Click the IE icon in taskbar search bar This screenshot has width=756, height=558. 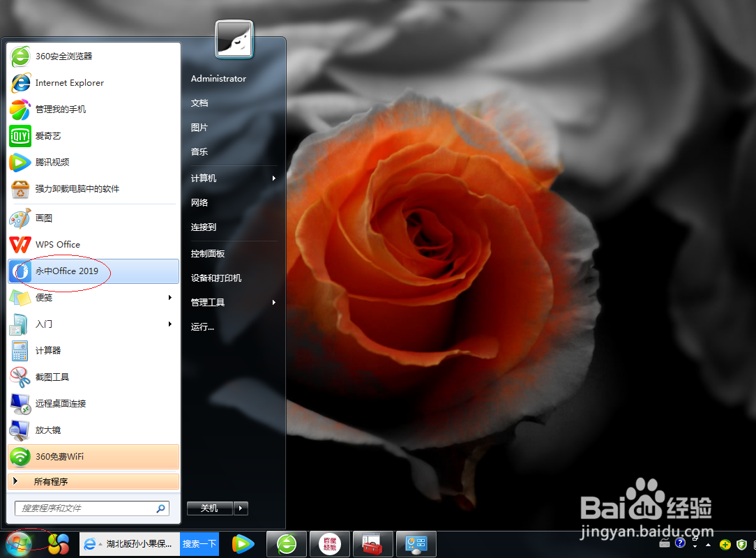(90, 545)
